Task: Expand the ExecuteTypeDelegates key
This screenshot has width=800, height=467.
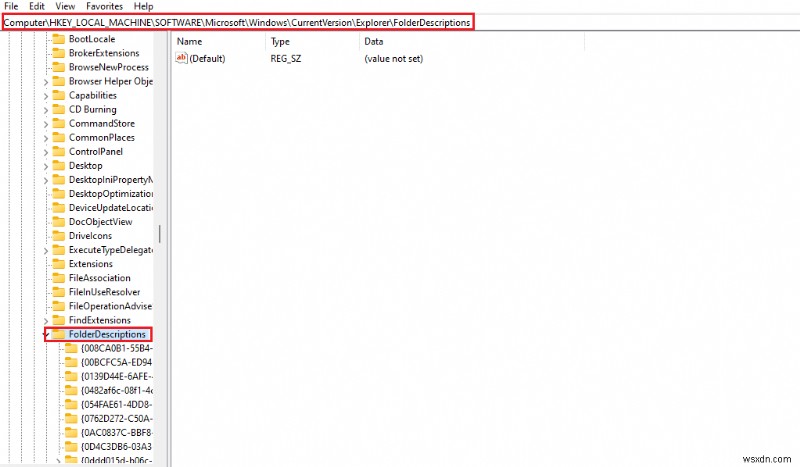Action: pyautogui.click(x=46, y=251)
